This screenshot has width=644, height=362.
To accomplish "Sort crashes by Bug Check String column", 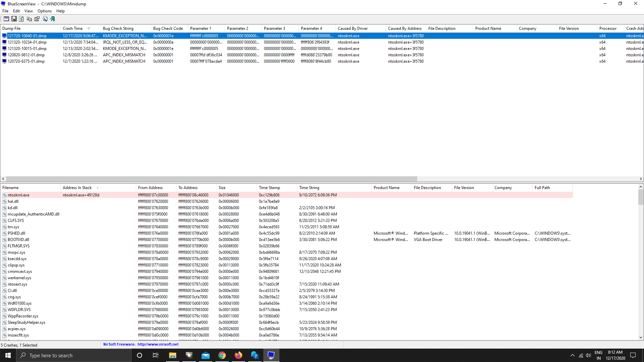I will click(x=126, y=28).
